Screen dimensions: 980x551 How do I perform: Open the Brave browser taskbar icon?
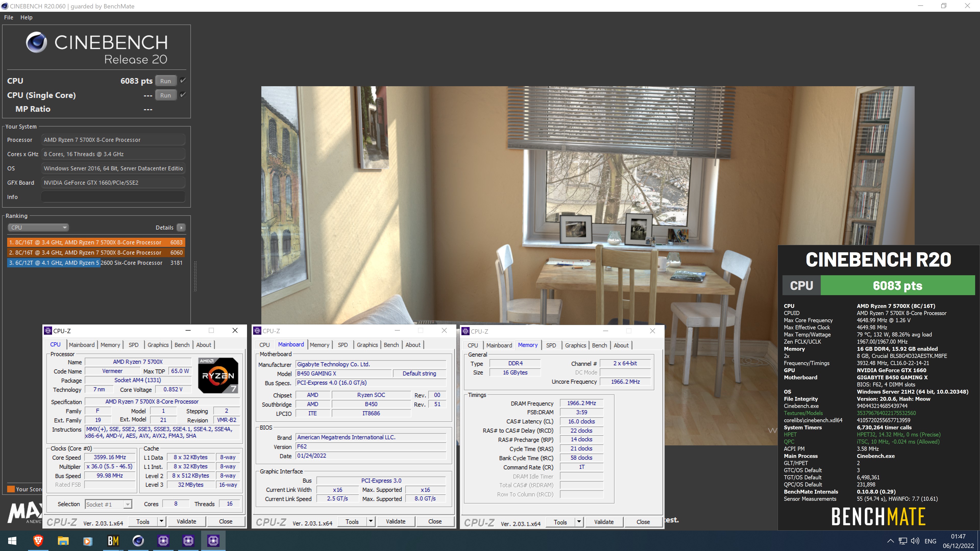[38, 540]
